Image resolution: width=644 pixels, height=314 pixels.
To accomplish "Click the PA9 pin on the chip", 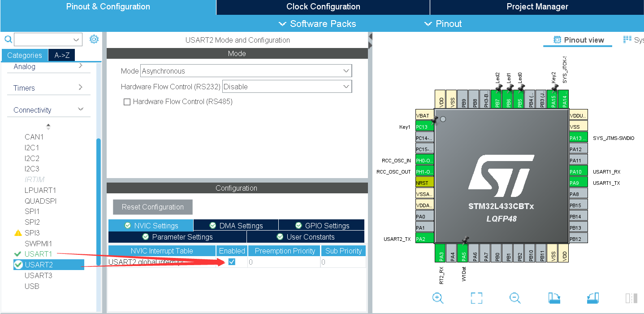I will 578,183.
